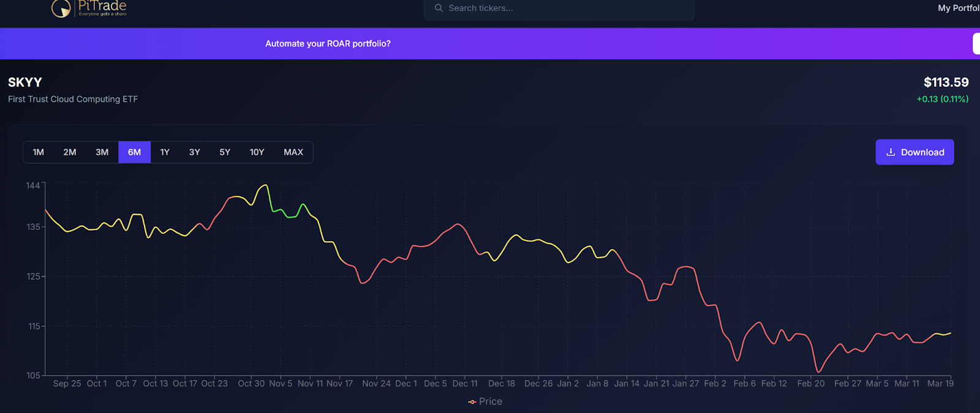Click the $113.59 price value
Image resolution: width=980 pixels, height=413 pixels.
(946, 82)
